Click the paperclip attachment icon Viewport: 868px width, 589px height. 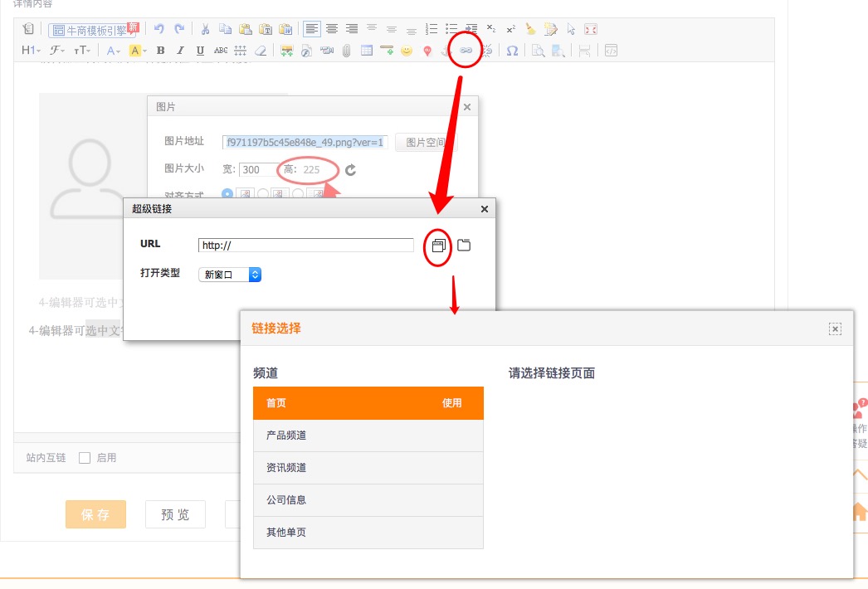point(347,51)
